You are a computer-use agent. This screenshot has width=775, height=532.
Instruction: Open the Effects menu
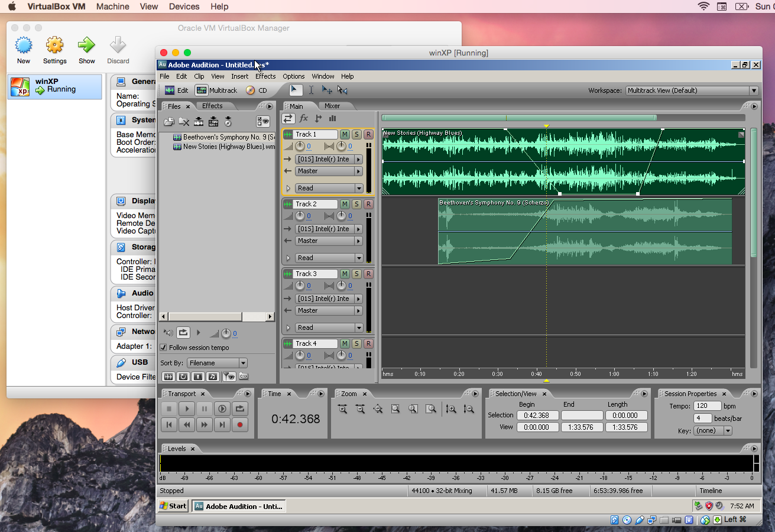[x=265, y=76]
